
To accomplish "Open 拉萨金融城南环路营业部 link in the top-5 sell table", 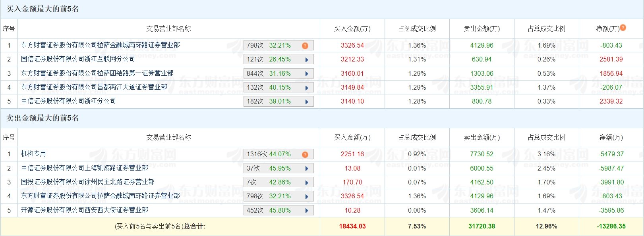I will pyautogui.click(x=101, y=196).
